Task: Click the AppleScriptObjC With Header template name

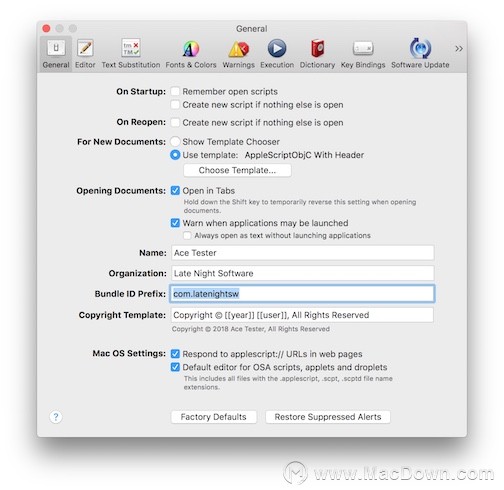Action: (304, 155)
